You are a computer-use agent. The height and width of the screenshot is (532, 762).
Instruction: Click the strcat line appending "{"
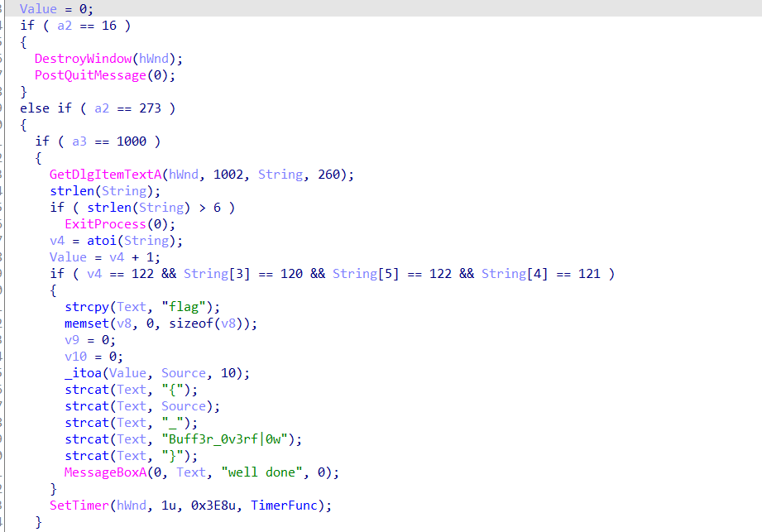click(x=132, y=390)
